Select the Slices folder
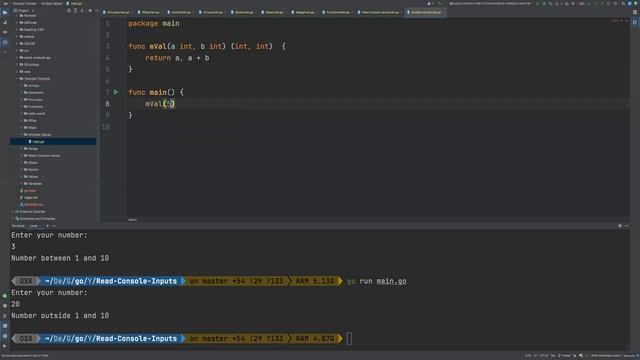Image resolution: width=640 pixels, height=360 pixels. 33,162
